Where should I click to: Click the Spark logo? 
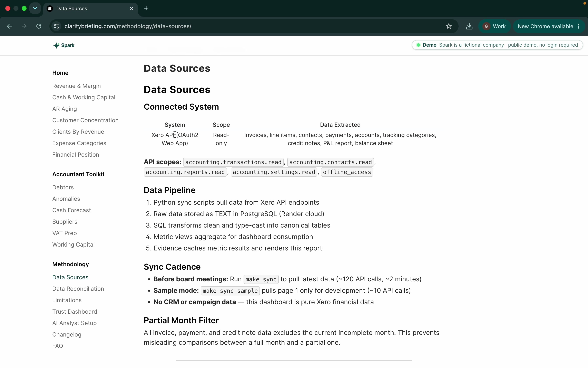pyautogui.click(x=64, y=46)
